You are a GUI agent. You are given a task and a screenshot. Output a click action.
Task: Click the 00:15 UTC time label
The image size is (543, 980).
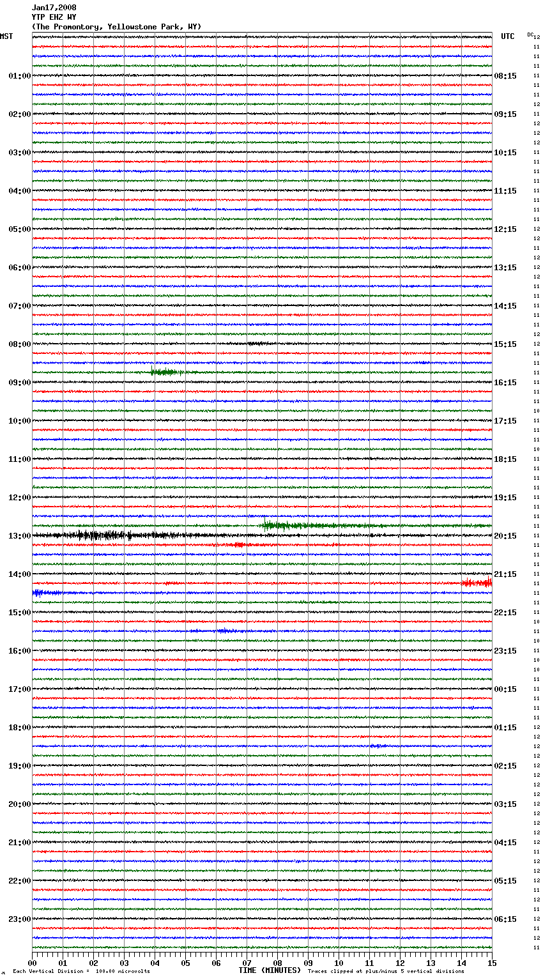(505, 689)
